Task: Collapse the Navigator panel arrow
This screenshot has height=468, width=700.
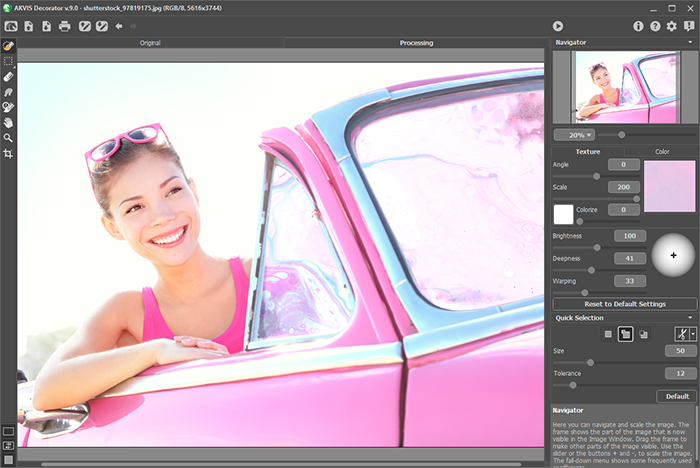Action: (690, 43)
